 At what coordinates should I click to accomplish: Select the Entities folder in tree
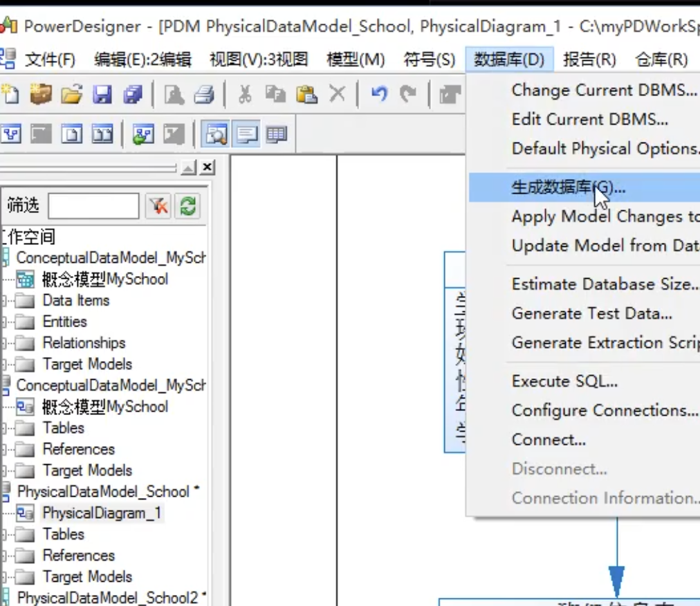tap(65, 322)
